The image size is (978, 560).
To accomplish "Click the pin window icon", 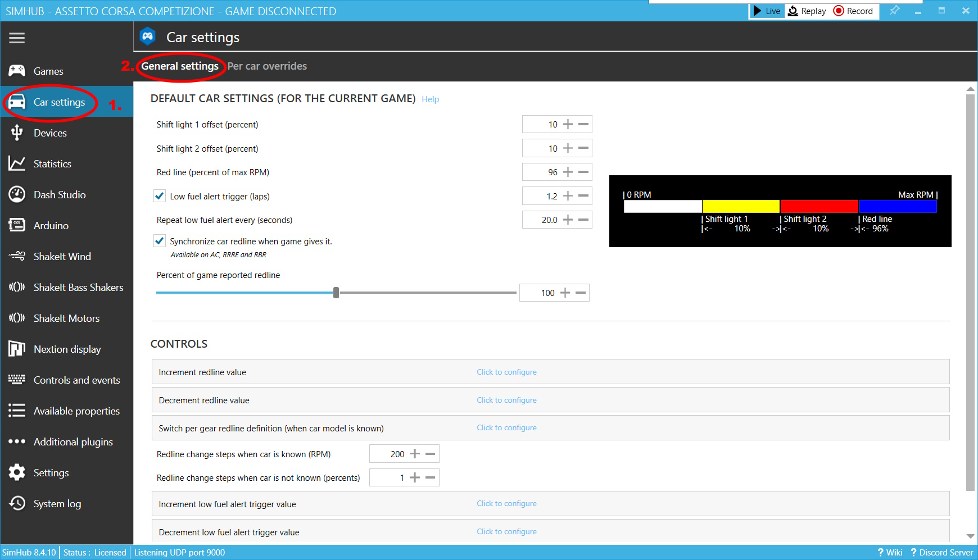I will point(894,11).
